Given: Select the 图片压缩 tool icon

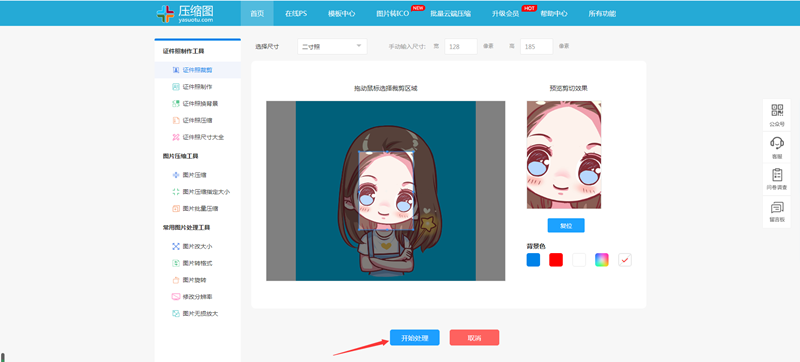Looking at the screenshot, I should (176, 175).
